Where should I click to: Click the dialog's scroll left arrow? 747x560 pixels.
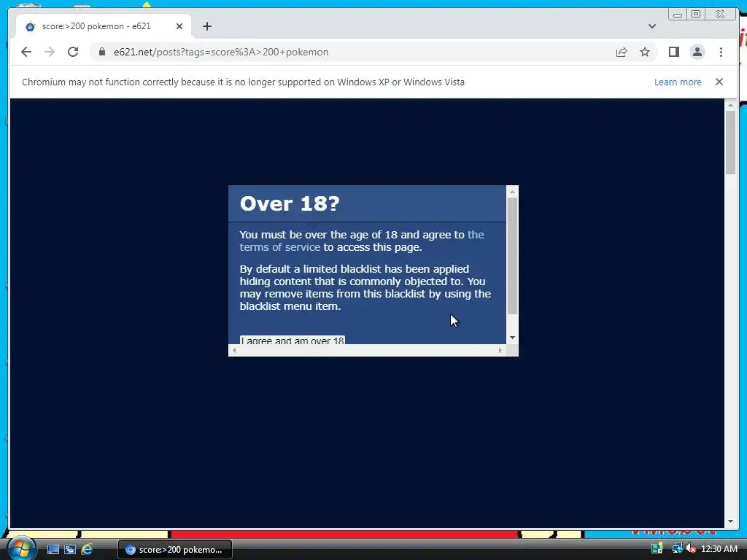coord(234,350)
